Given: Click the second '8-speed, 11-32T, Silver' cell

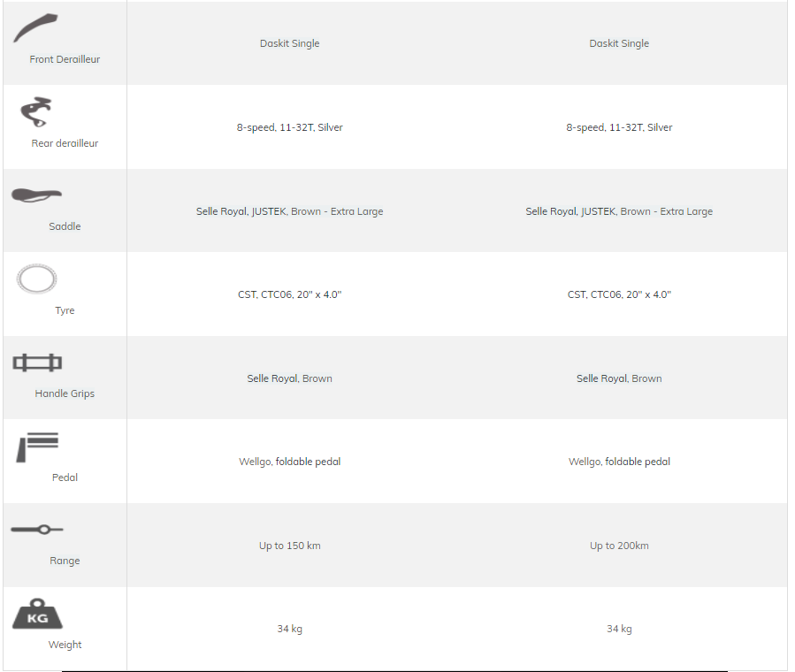Looking at the screenshot, I should 619,127.
